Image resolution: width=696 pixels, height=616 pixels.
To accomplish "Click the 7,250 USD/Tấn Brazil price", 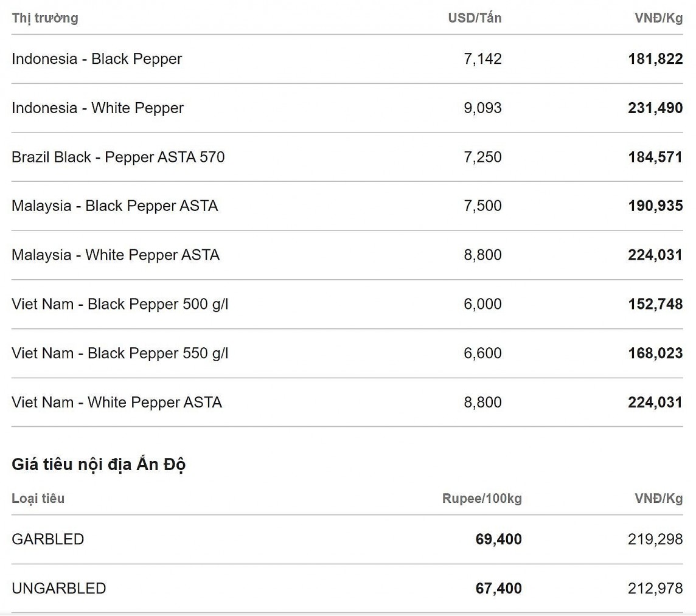I will [x=482, y=157].
